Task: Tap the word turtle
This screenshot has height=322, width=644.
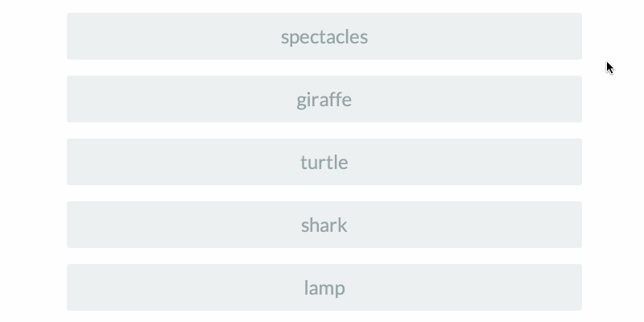Action: 324,163
